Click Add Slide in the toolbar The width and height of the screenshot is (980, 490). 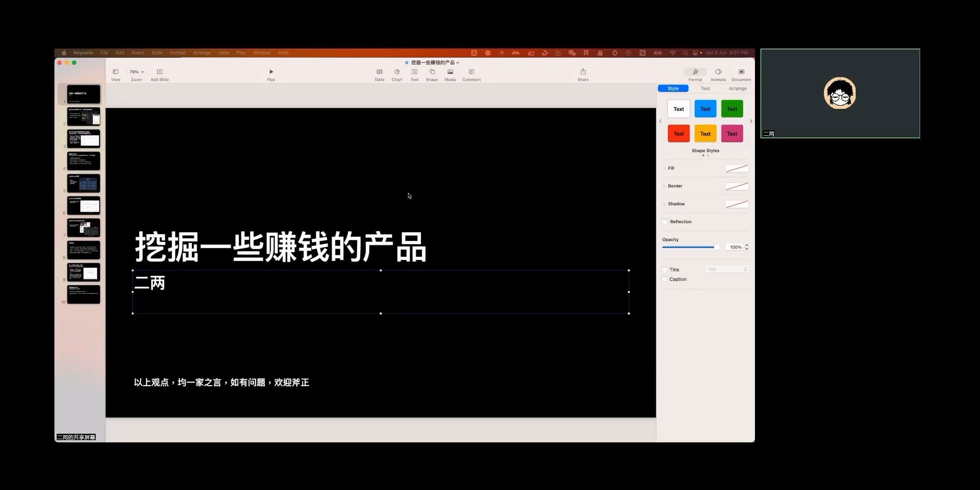click(160, 74)
